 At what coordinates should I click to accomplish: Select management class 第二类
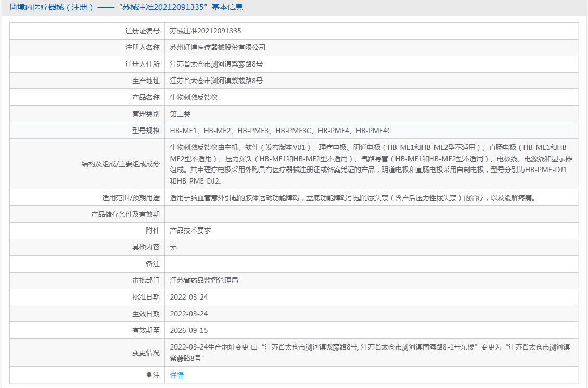pyautogui.click(x=180, y=114)
